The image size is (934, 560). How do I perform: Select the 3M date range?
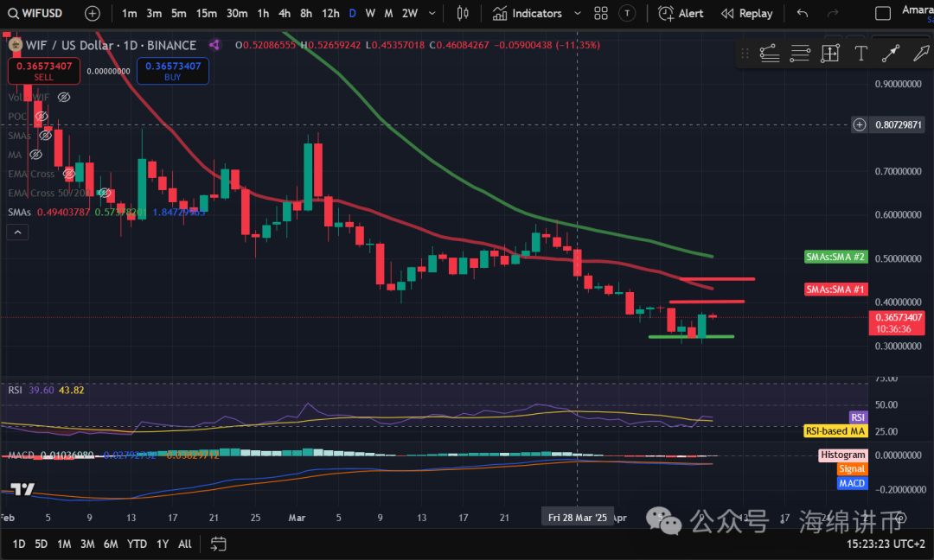tap(87, 544)
